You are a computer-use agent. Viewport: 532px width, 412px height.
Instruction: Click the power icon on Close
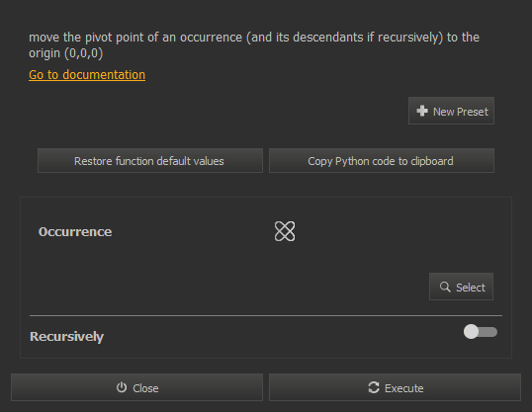pos(122,387)
